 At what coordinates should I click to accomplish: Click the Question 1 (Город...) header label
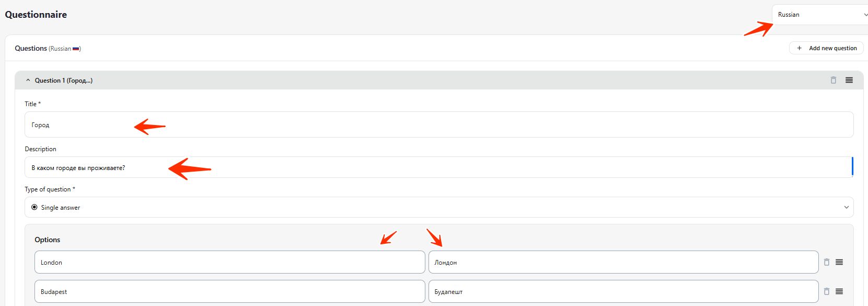point(63,81)
